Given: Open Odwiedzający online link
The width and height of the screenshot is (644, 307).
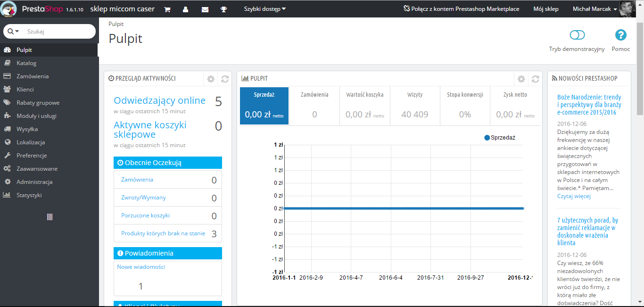Looking at the screenshot, I should 160,100.
